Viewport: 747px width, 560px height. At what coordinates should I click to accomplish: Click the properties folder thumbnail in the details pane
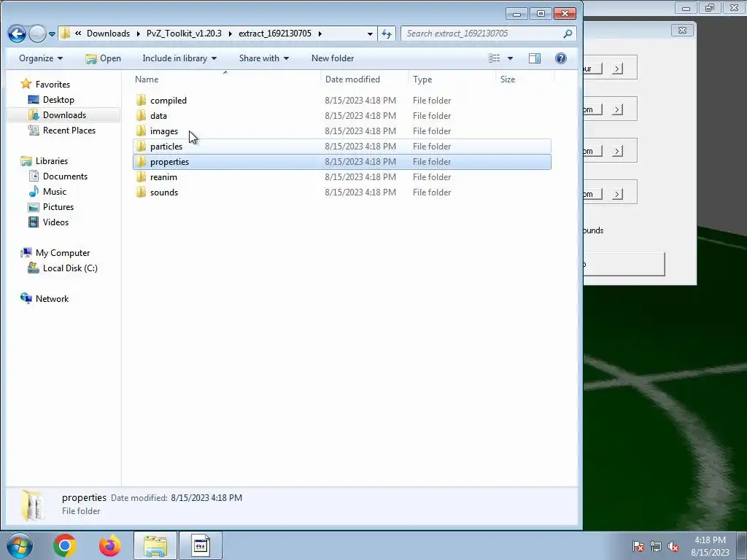pos(32,505)
